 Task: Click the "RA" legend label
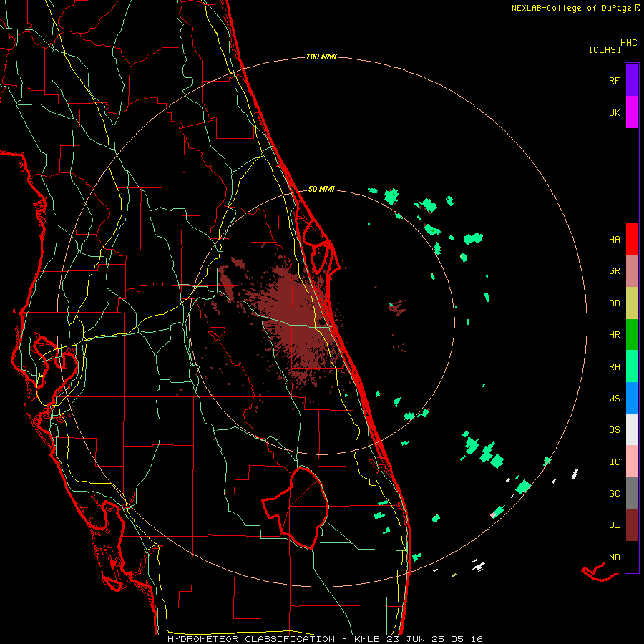pyautogui.click(x=614, y=366)
